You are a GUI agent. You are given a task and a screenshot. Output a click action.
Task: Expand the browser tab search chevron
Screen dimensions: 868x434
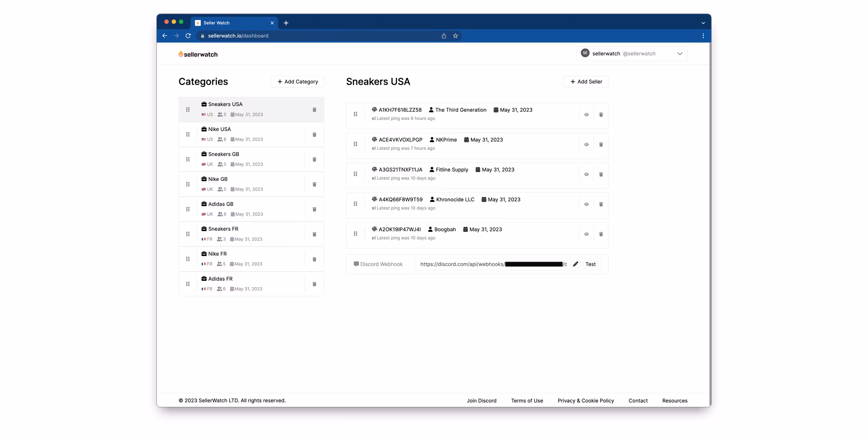click(x=703, y=23)
